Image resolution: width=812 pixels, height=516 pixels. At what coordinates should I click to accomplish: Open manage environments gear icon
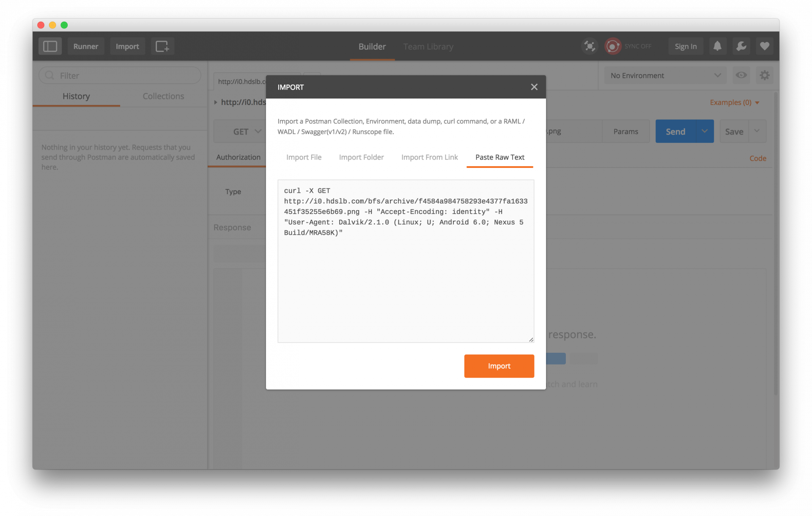(765, 75)
